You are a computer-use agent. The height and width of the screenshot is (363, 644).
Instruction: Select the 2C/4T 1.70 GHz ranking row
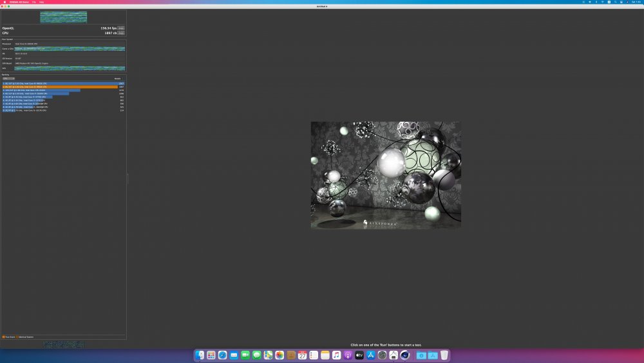pyautogui.click(x=63, y=110)
